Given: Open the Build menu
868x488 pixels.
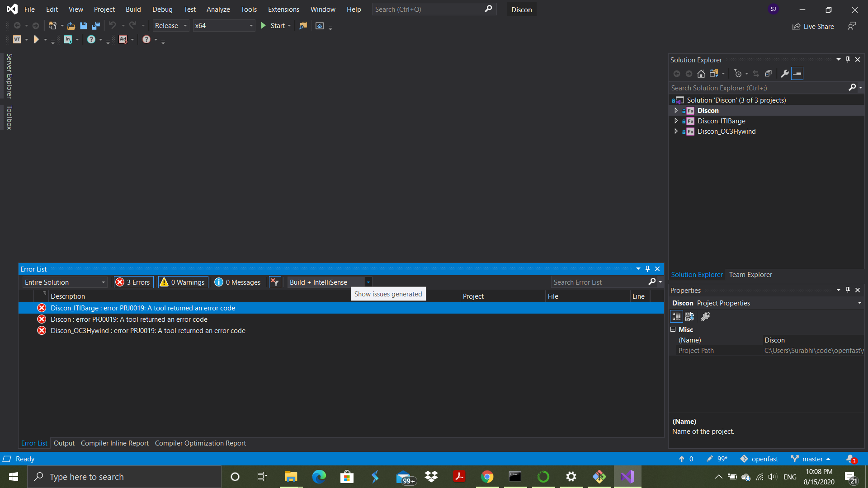Looking at the screenshot, I should pos(133,9).
